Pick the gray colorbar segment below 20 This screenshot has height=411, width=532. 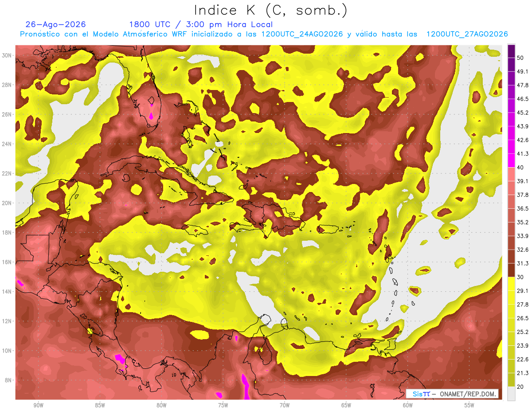tap(511, 394)
